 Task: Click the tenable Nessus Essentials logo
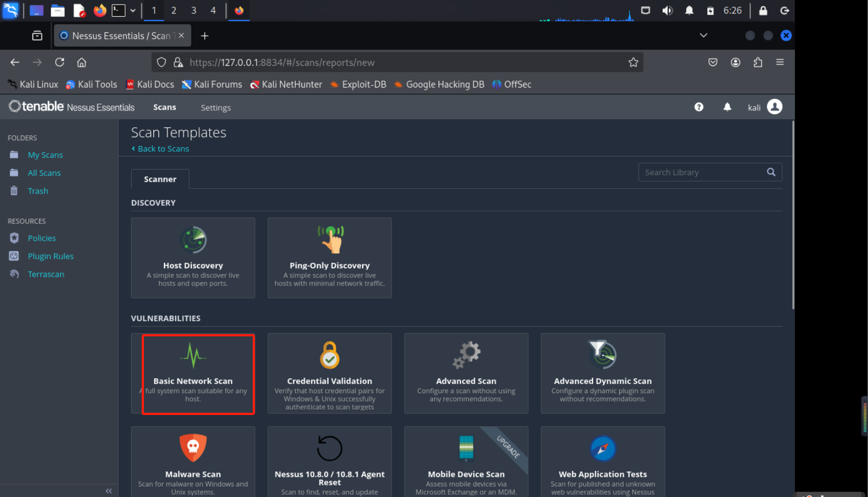pos(71,107)
